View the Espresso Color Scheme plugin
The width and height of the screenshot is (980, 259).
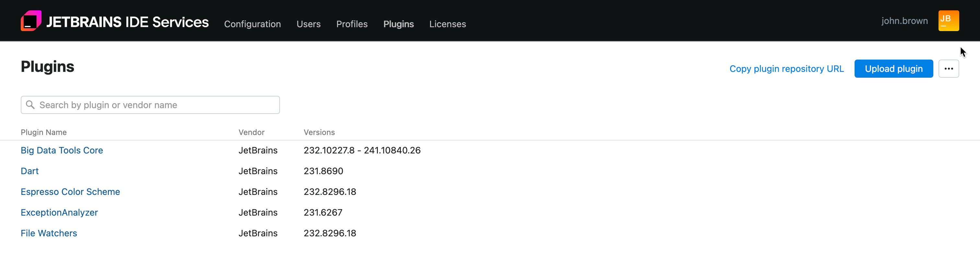pos(70,192)
